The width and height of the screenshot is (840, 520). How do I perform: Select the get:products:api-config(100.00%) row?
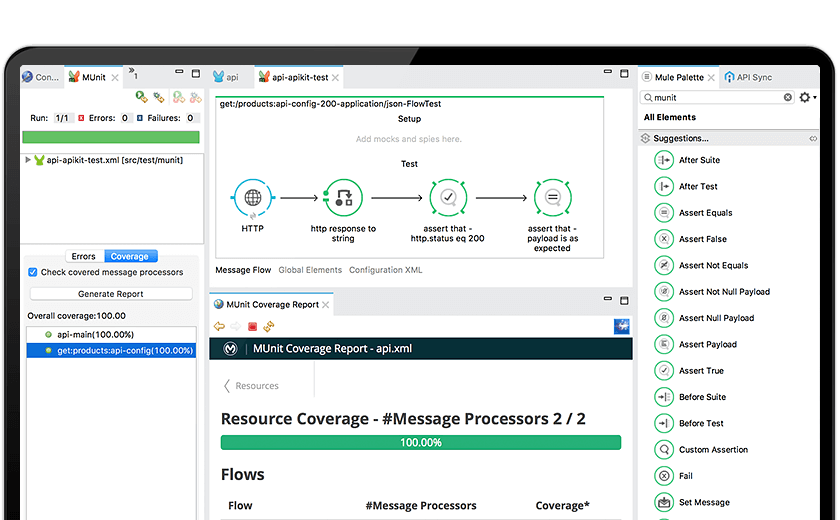click(111, 350)
